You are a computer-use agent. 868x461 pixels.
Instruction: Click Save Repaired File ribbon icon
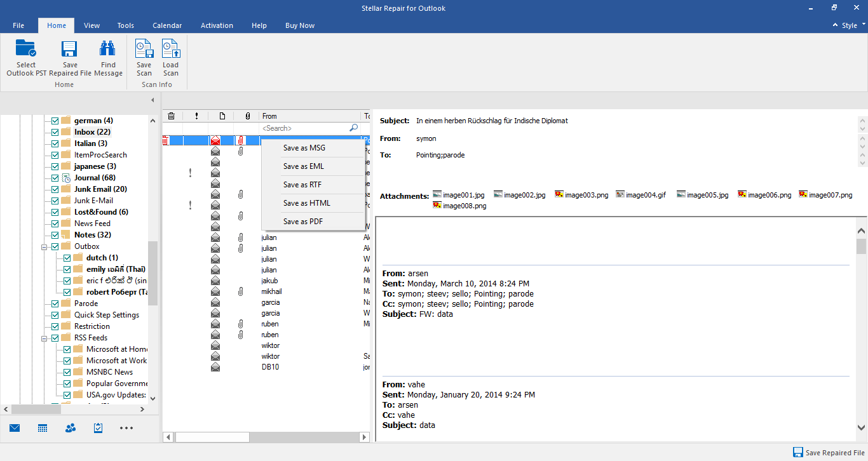70,50
